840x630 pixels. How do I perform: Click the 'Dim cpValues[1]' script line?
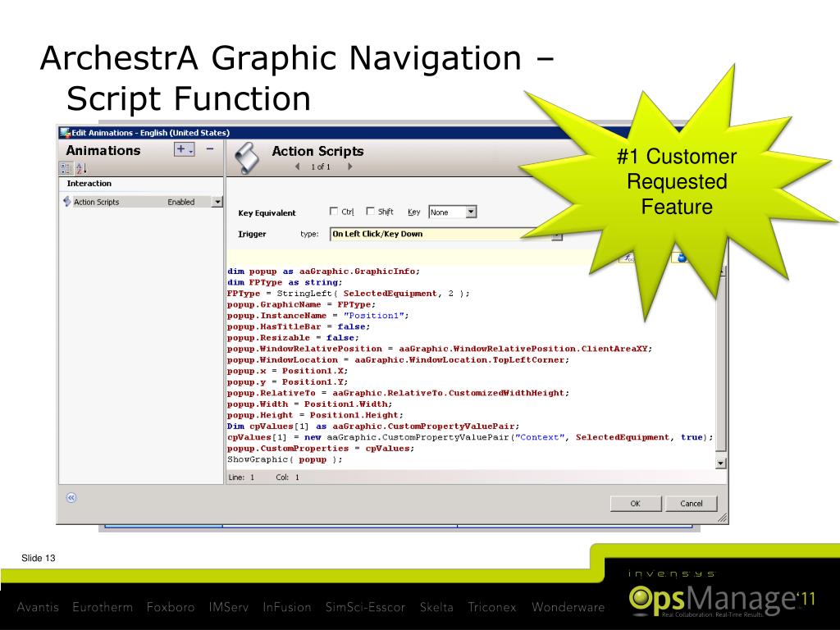[373, 427]
